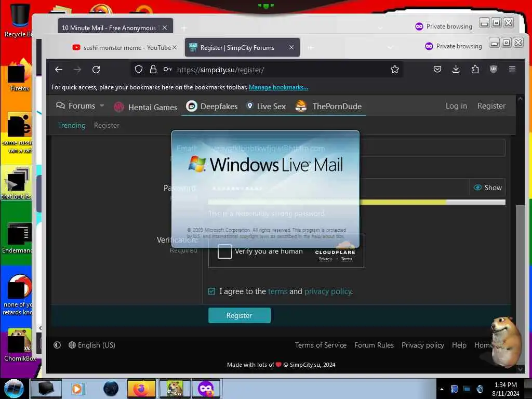Reload the SimpCity register page
Viewport: 532px width, 399px height.
[x=96, y=70]
